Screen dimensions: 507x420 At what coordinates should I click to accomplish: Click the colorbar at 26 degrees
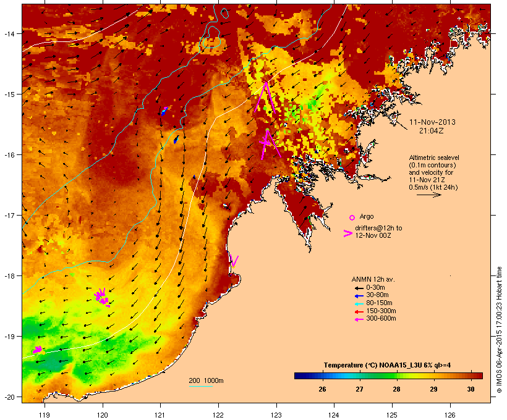point(322,376)
